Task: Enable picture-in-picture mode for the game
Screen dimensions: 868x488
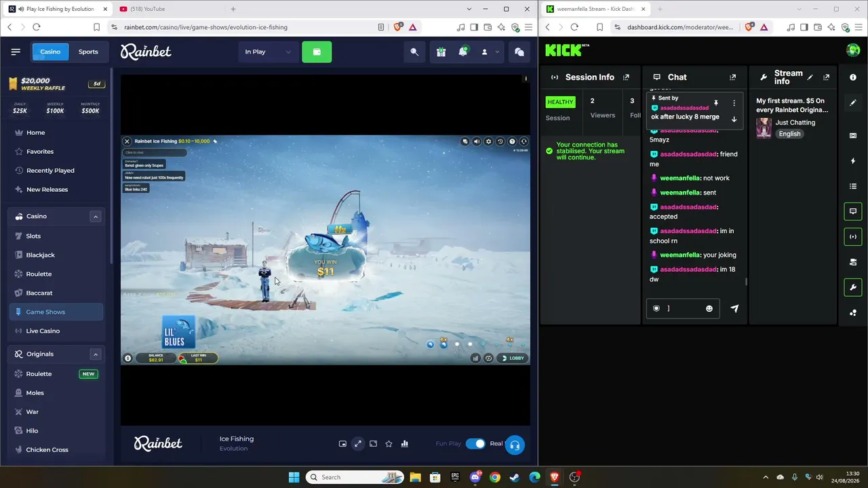Action: [342, 444]
